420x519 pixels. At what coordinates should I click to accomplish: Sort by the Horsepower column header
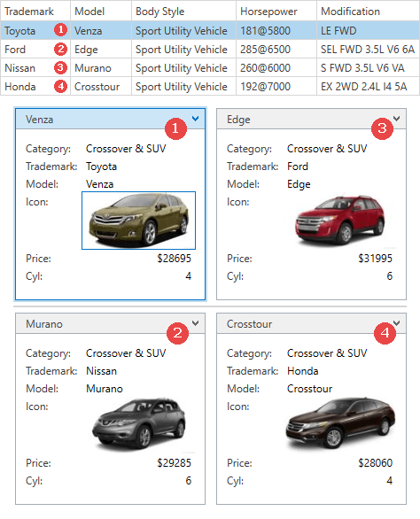point(276,12)
